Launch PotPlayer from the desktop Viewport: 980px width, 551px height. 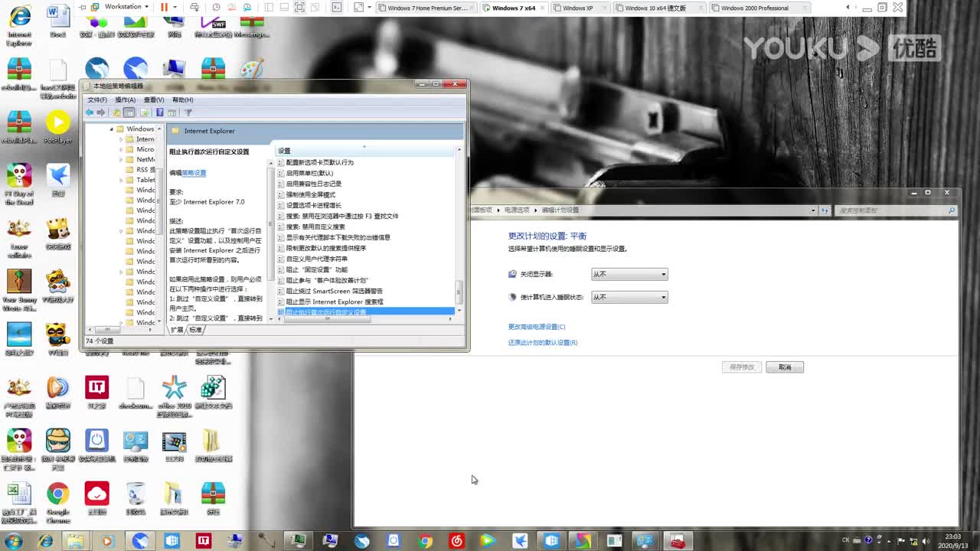click(x=59, y=122)
